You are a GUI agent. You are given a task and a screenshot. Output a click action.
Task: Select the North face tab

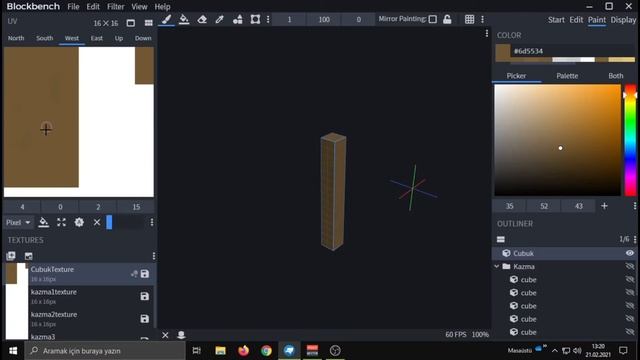pyautogui.click(x=16, y=38)
